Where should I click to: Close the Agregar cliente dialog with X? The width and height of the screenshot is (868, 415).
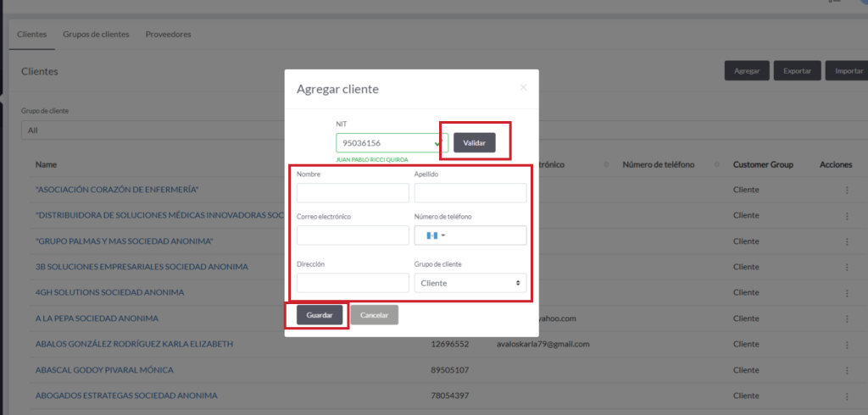[x=523, y=87]
